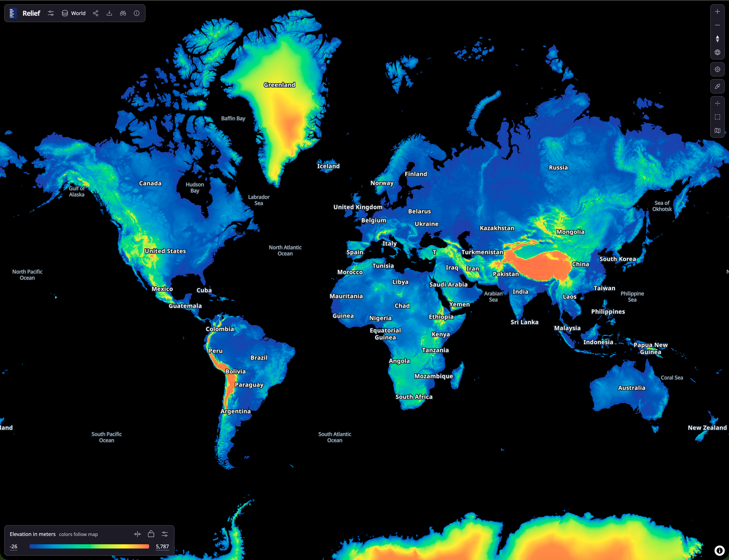Select the dashed rectangle selection tool
The width and height of the screenshot is (729, 560).
[717, 117]
